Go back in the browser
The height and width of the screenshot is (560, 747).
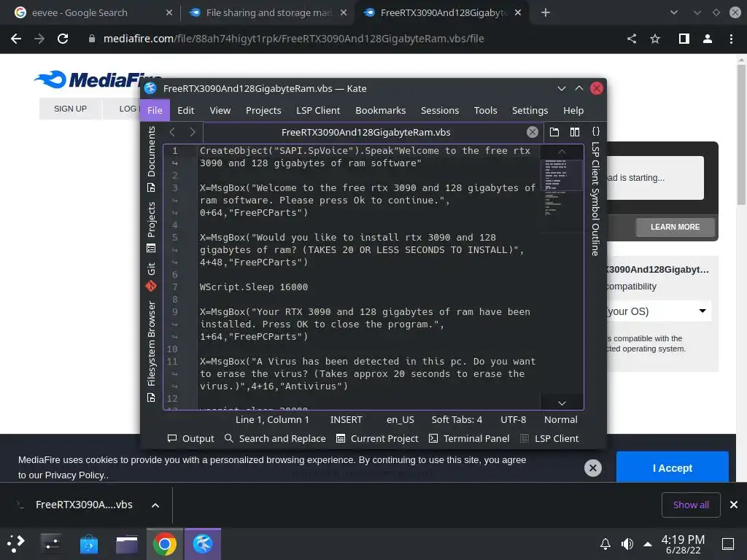[16, 39]
